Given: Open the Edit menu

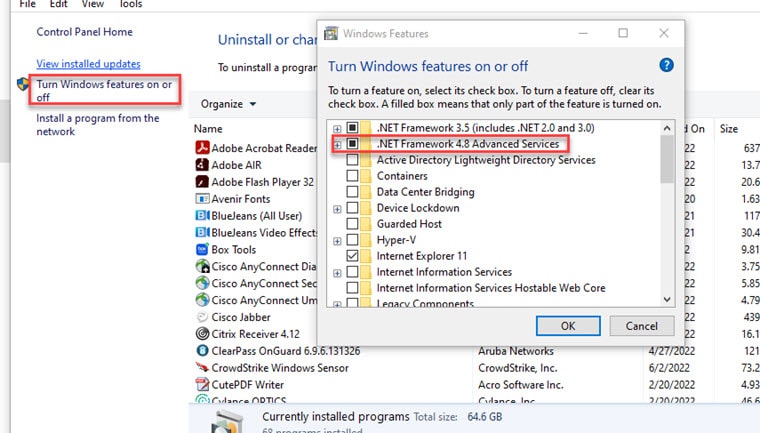Looking at the screenshot, I should (x=59, y=4).
